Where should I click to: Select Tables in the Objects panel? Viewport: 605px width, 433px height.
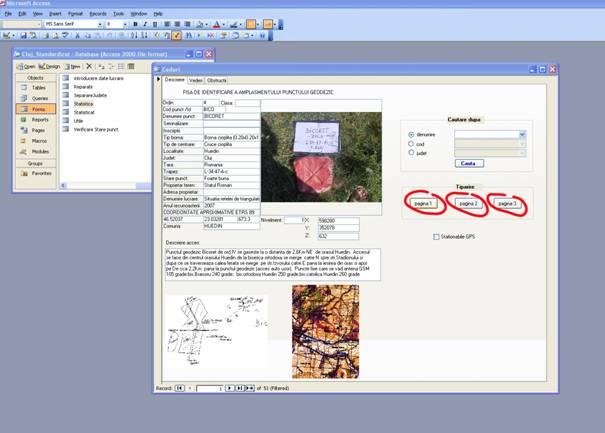(37, 87)
